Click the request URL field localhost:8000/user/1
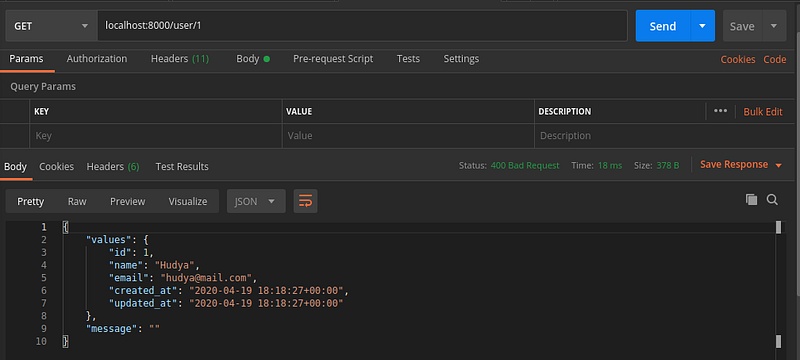This screenshot has height=360, width=800. 362,25
